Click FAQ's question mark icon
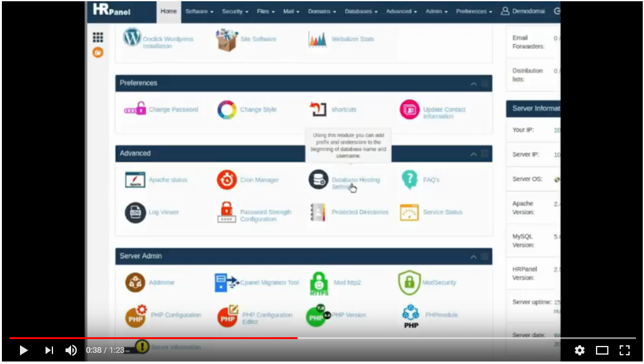The width and height of the screenshot is (644, 364). click(409, 180)
